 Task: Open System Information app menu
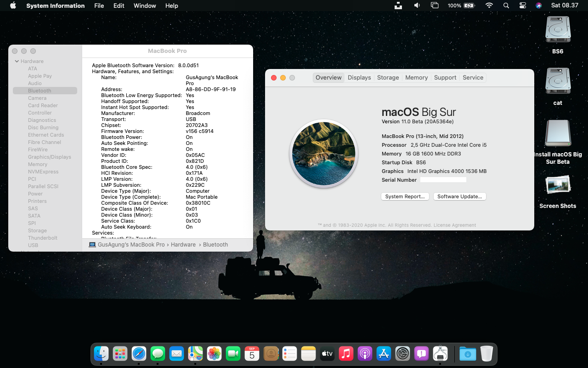[56, 6]
